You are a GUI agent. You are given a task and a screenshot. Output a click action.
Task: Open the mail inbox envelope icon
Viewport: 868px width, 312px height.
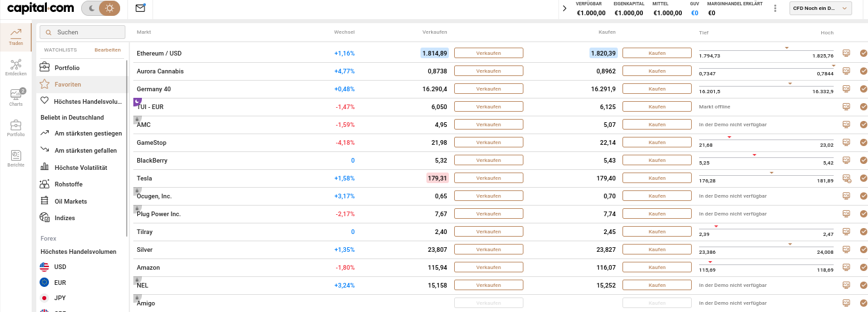(140, 9)
